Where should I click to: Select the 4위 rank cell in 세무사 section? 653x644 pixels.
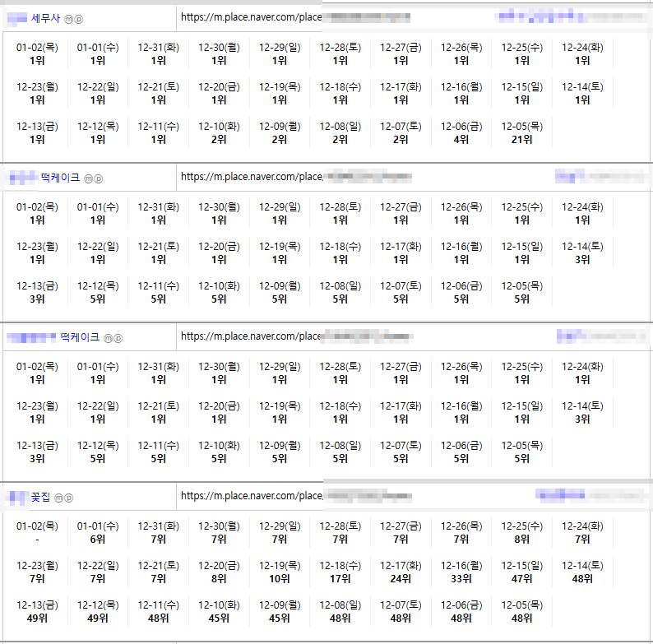click(461, 140)
